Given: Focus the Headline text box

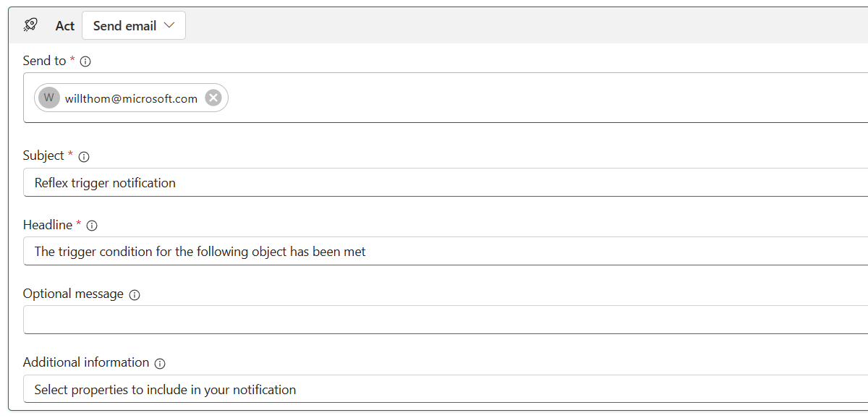Looking at the screenshot, I should click(x=434, y=252).
